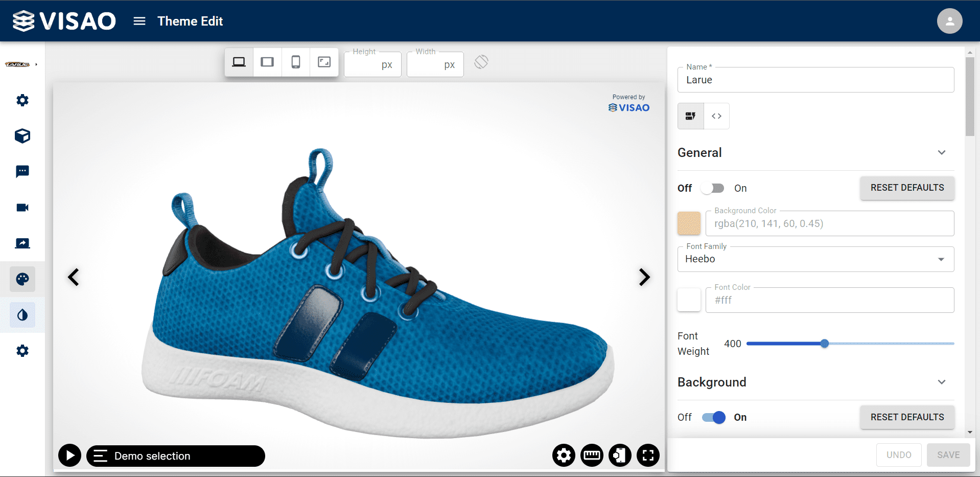Open the share/export panel in sidebar

point(22,243)
